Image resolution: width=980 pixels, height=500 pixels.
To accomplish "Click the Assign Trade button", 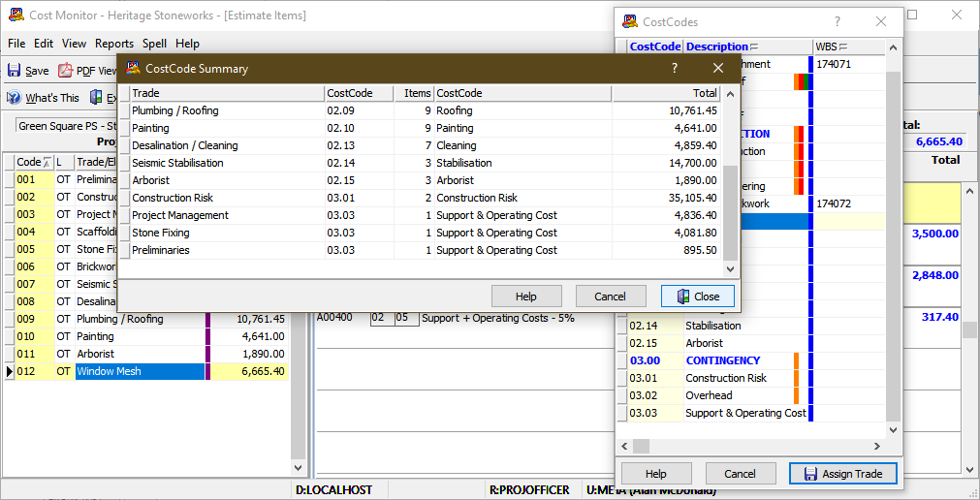I will coord(843,474).
